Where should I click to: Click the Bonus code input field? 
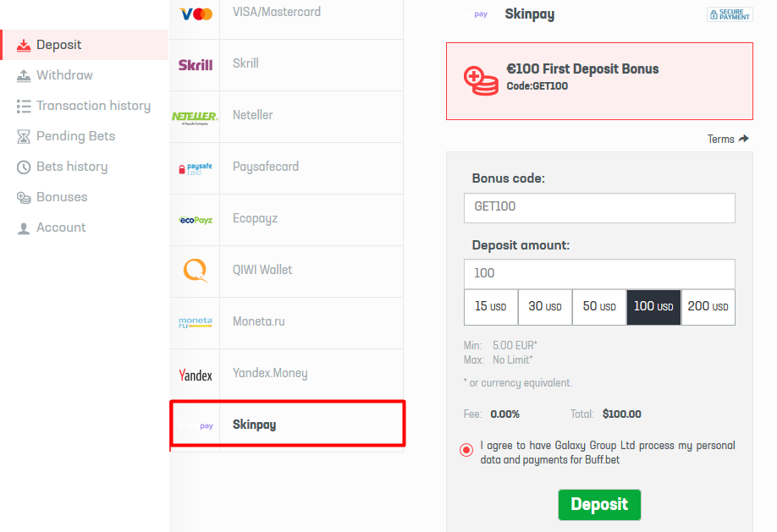click(x=599, y=208)
